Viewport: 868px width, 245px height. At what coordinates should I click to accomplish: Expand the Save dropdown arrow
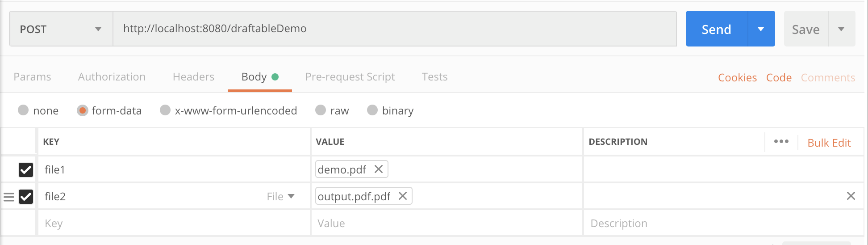tap(841, 29)
